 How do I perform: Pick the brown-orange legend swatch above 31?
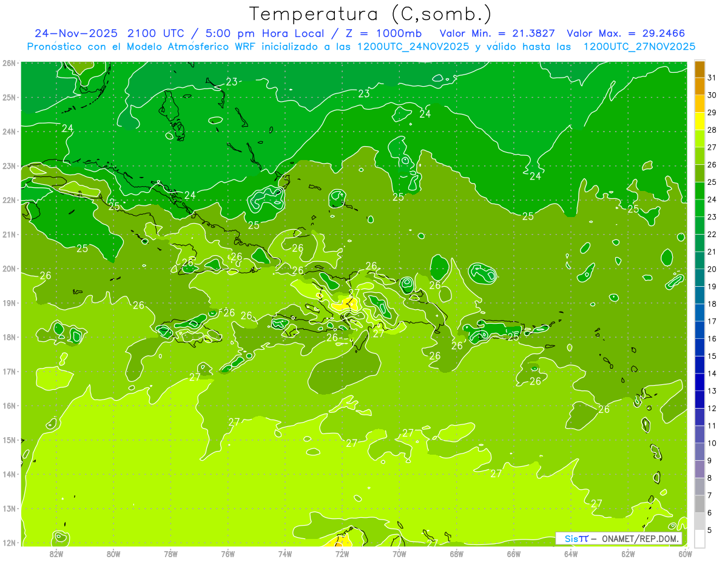pos(699,69)
